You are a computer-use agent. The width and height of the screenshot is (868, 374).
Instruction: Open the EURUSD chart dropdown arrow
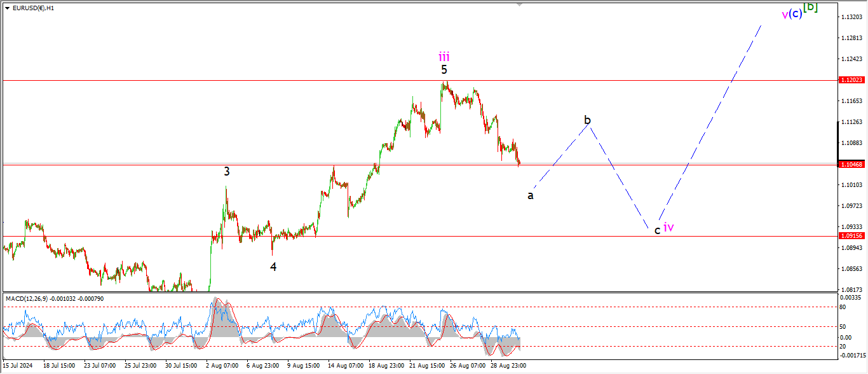click(7, 8)
